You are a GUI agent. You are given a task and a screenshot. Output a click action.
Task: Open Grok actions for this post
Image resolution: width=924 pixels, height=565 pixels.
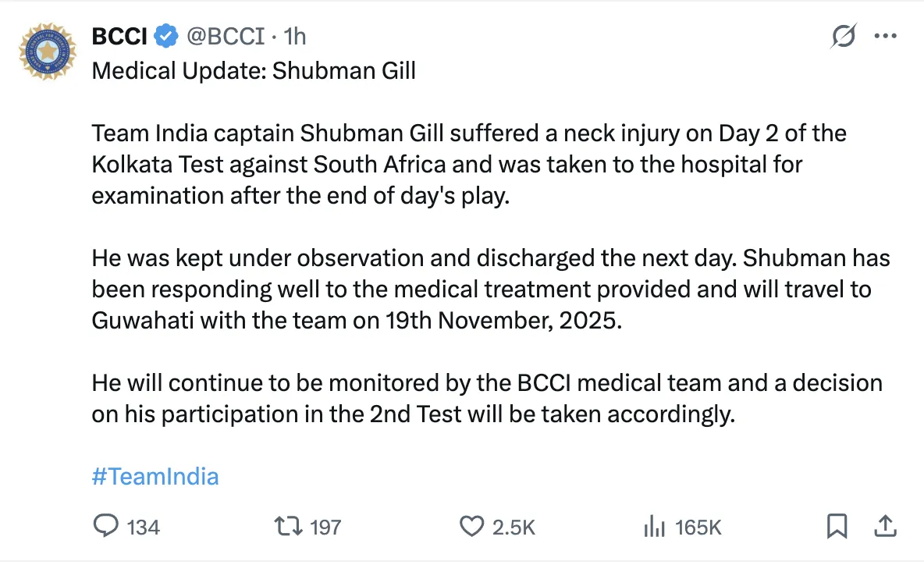pyautogui.click(x=844, y=36)
